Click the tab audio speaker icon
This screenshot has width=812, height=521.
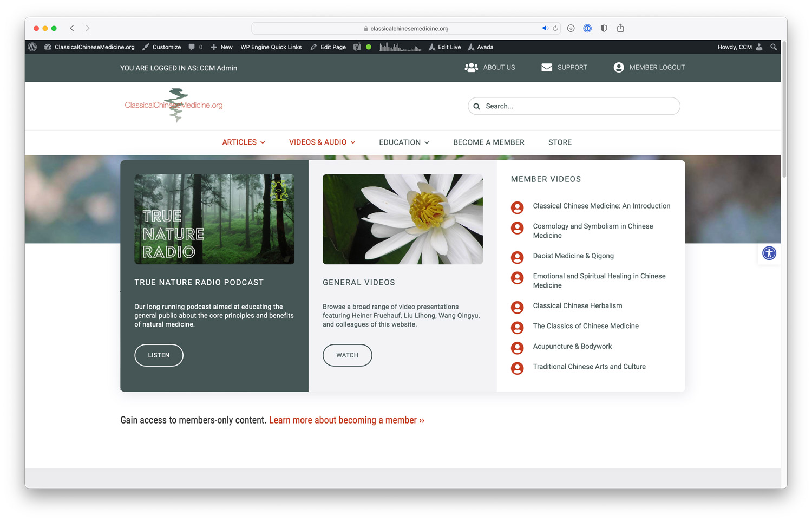tap(545, 28)
